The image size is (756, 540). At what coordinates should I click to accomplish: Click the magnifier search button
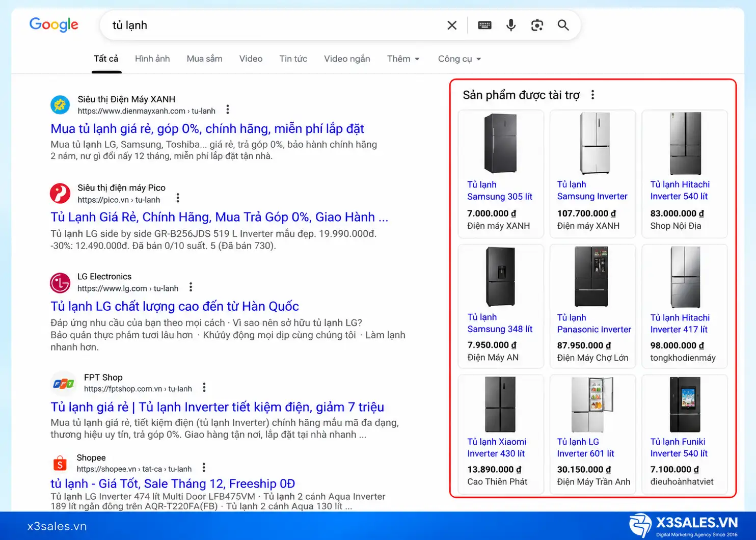(563, 25)
